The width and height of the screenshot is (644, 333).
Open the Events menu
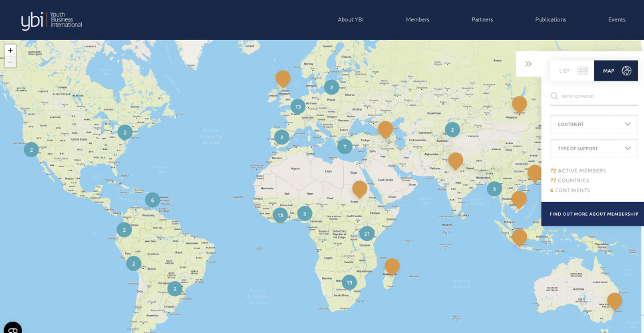617,20
